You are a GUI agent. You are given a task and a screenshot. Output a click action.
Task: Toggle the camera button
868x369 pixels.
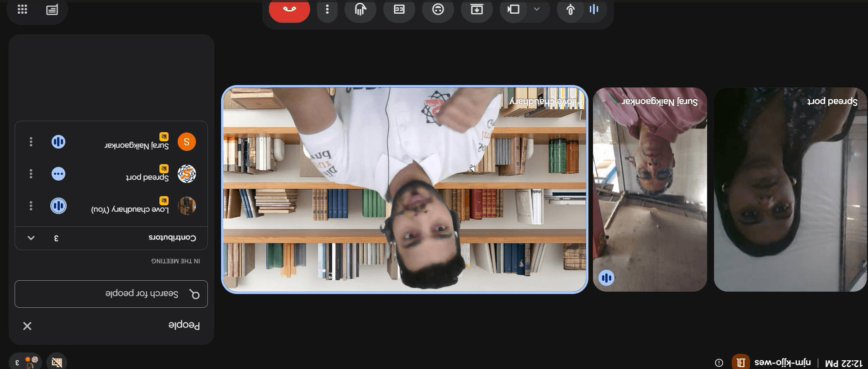(x=514, y=10)
